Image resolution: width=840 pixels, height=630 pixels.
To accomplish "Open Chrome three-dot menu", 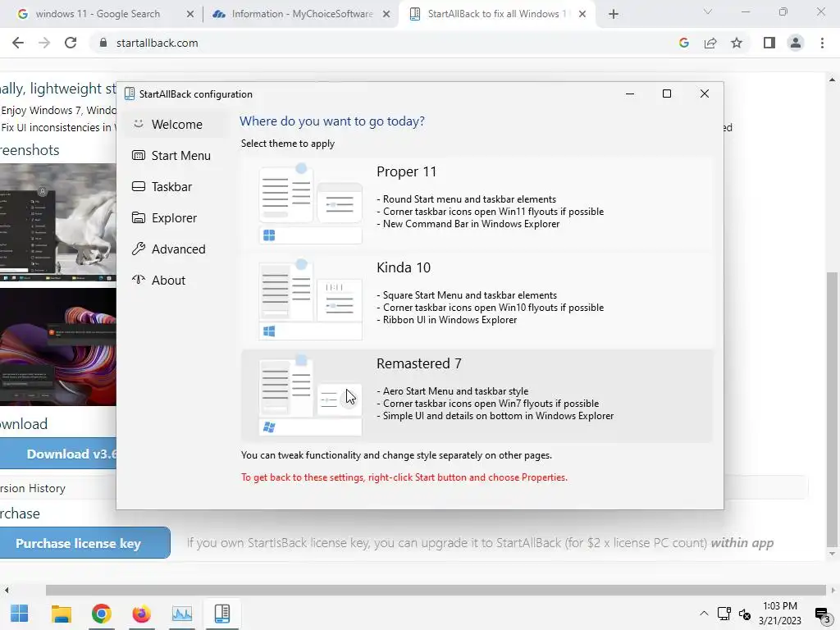I will point(822,43).
